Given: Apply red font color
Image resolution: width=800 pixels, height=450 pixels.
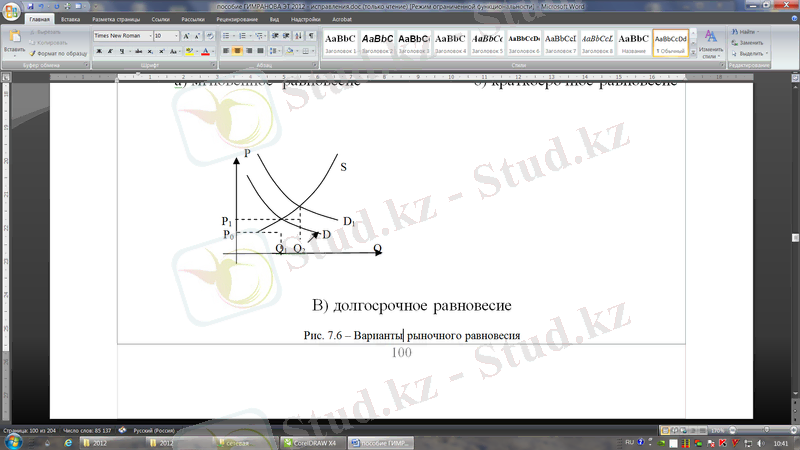Looking at the screenshot, I should 205,51.
